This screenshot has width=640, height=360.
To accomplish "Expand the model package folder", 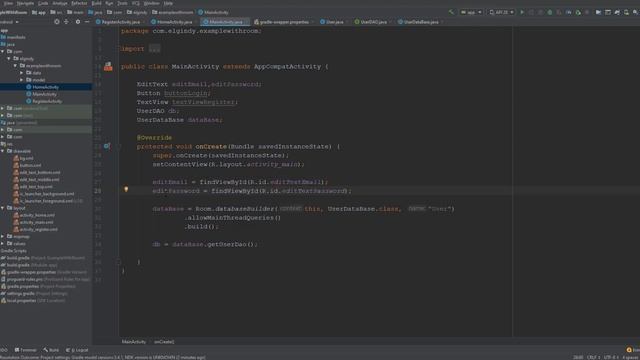I will tap(22, 80).
